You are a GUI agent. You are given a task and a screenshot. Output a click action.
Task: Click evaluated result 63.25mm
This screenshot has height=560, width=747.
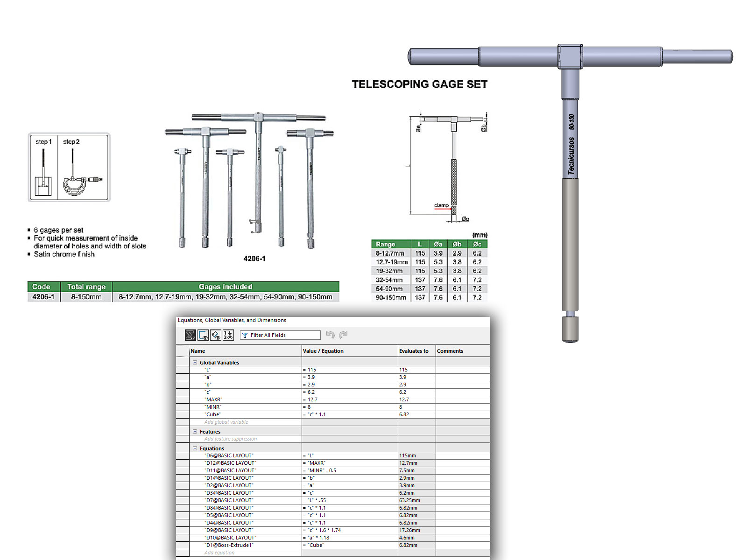tap(416, 500)
